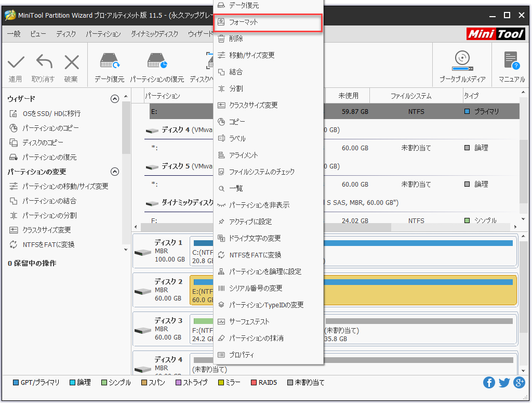Choose Copy (コピー) from the context menu
This screenshot has width=532, height=403.
[268, 122]
